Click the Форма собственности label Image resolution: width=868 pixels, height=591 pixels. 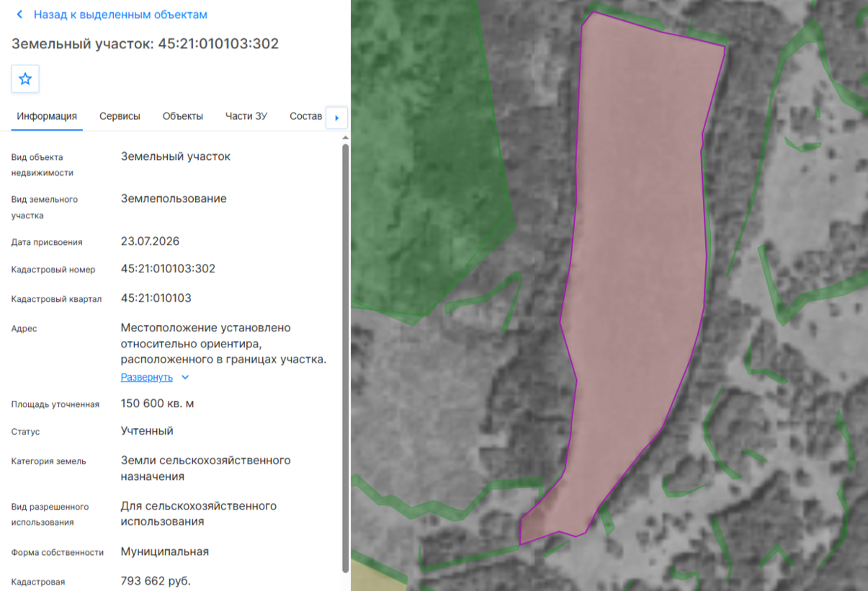click(58, 553)
